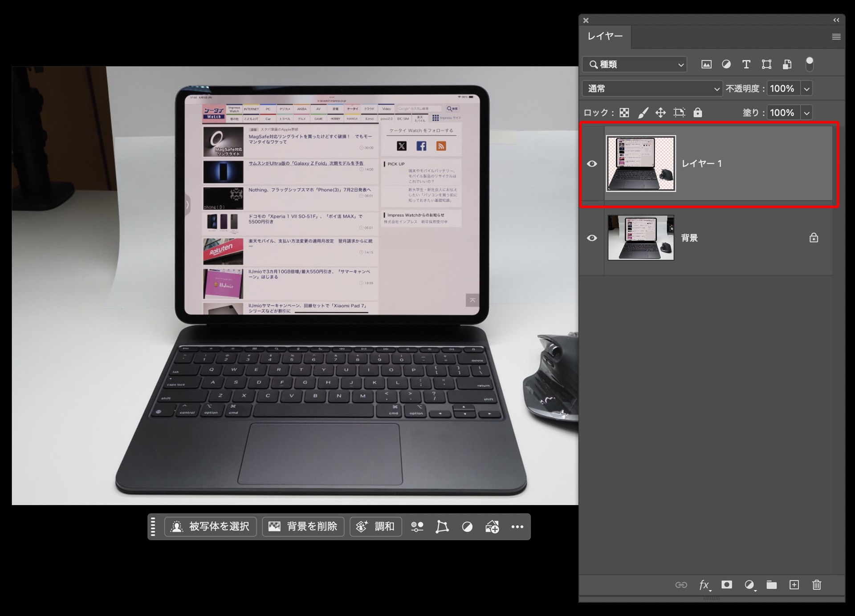The height and width of the screenshot is (616, 855).
Task: Open the fx layer style menu
Action: (x=704, y=584)
